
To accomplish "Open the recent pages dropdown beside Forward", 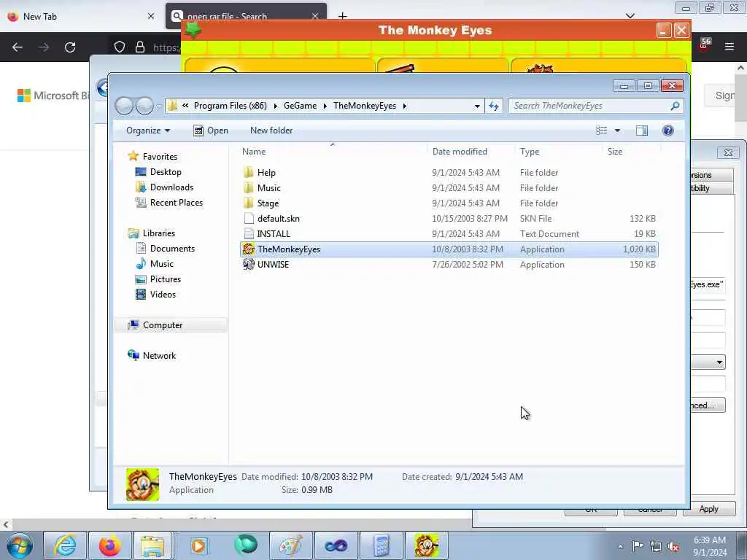I will [x=159, y=106].
